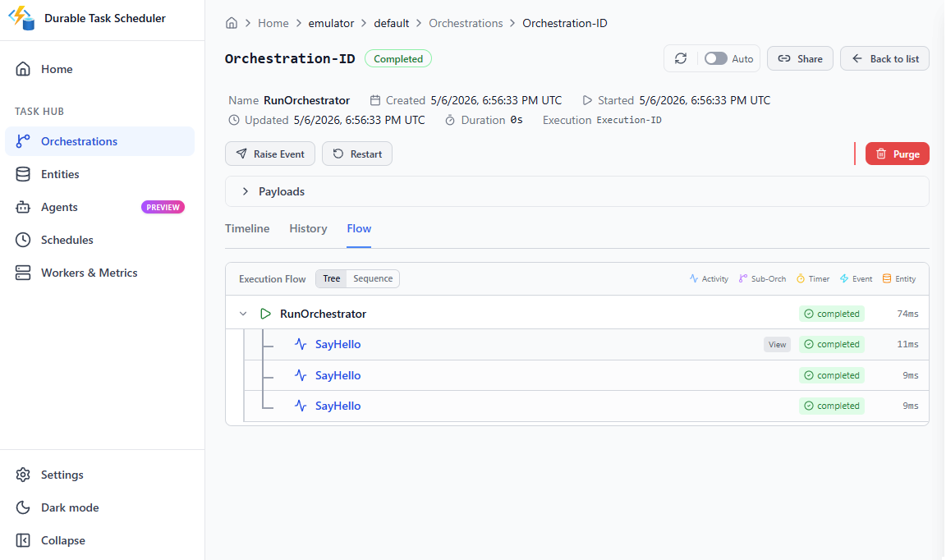
Task: Click the Durable Task Scheduler logo icon
Action: [x=21, y=18]
